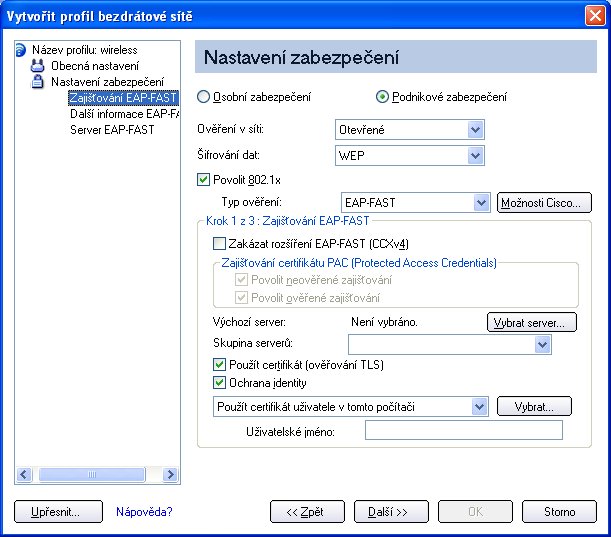Click the wireless profile icon in tree
The image size is (611, 537).
21,50
